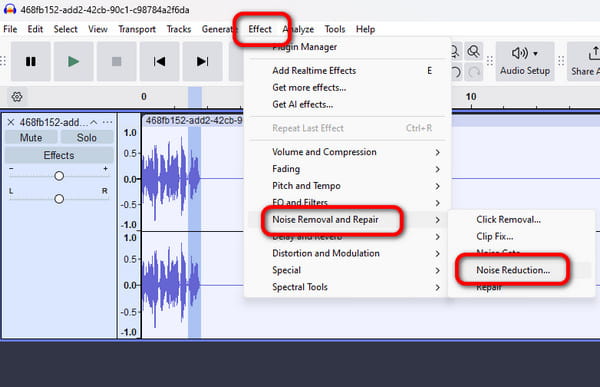Collapse track using the up chevron
Image resolution: width=600 pixels, height=387 pixels.
click(x=94, y=122)
